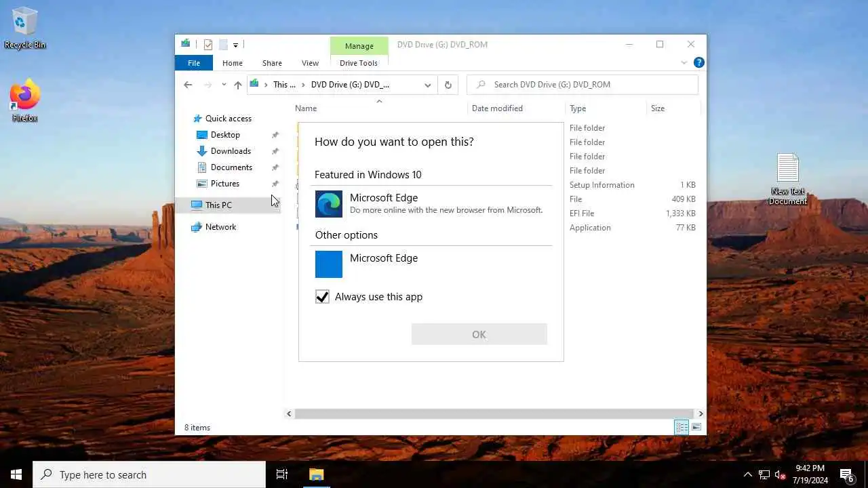Click the DVD drive icon in address bar
868x488 pixels.
point(254,84)
